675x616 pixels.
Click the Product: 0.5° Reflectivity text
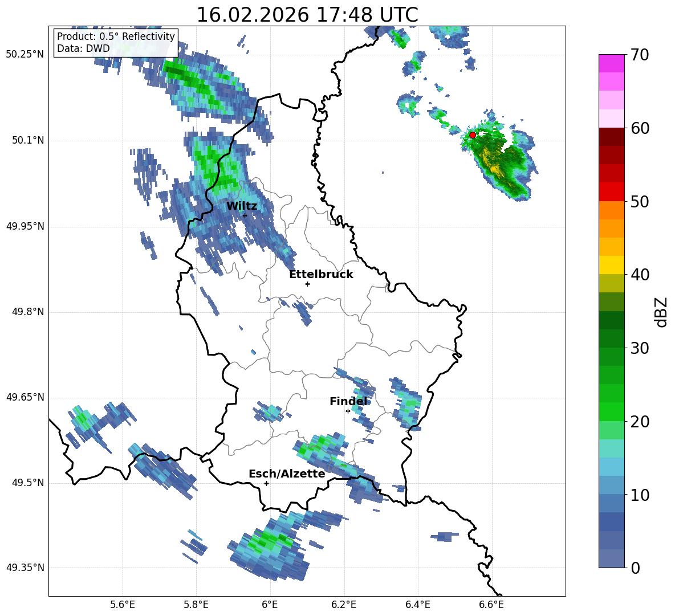point(116,36)
